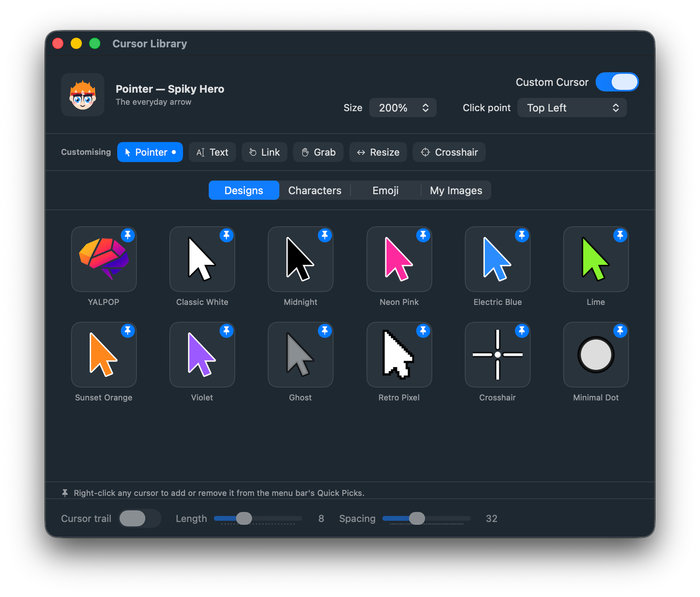Adjust the trail Length slider
The image size is (700, 597).
258,518
